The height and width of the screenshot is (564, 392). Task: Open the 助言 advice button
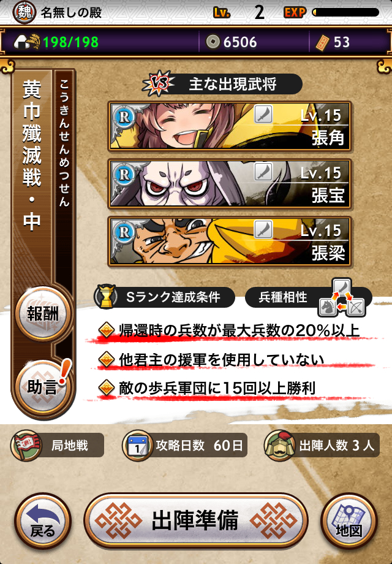[43, 387]
